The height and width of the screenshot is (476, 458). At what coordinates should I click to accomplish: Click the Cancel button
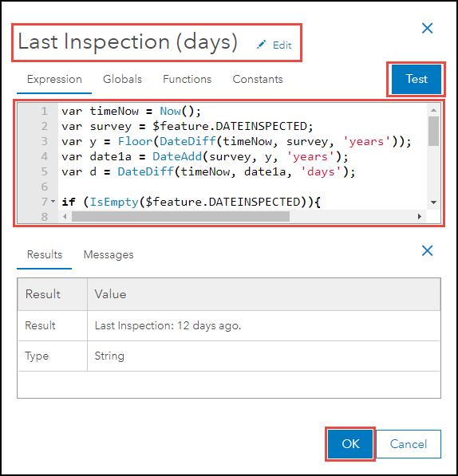tap(409, 444)
